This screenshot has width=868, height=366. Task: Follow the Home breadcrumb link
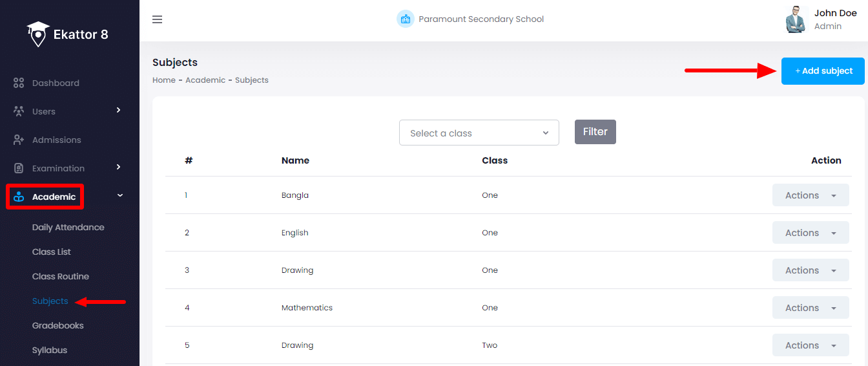tap(164, 80)
